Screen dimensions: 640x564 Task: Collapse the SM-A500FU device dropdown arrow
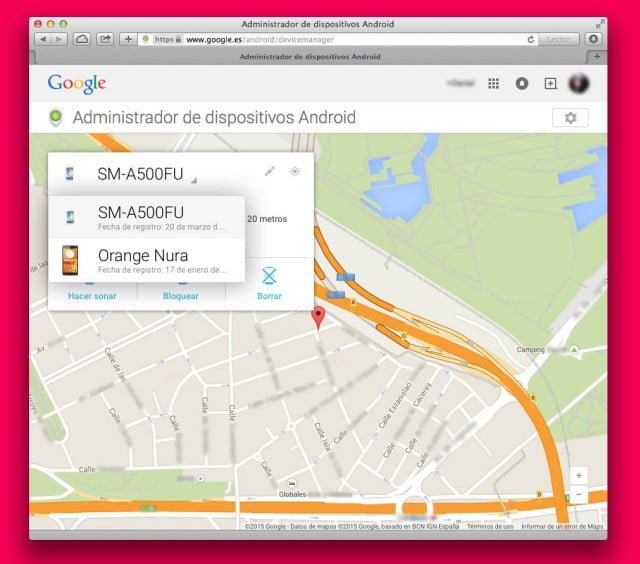pos(194,180)
